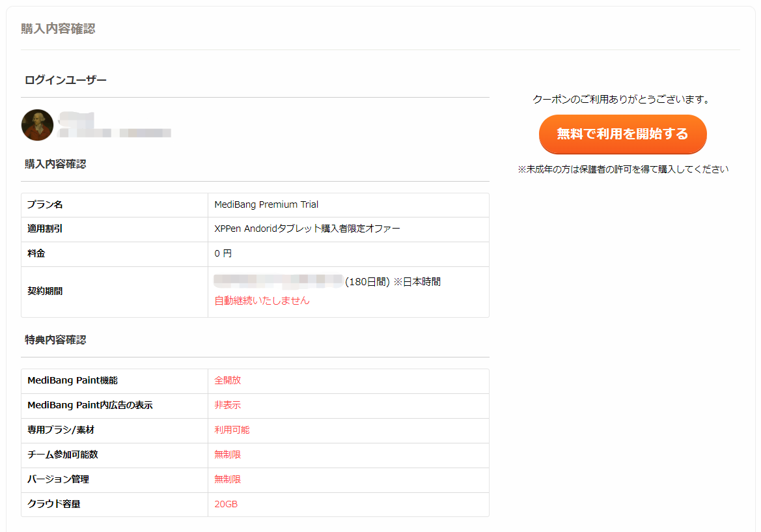The width and height of the screenshot is (761, 532).
Task: Click the MediBang Paint機能 row label
Action: (x=73, y=380)
